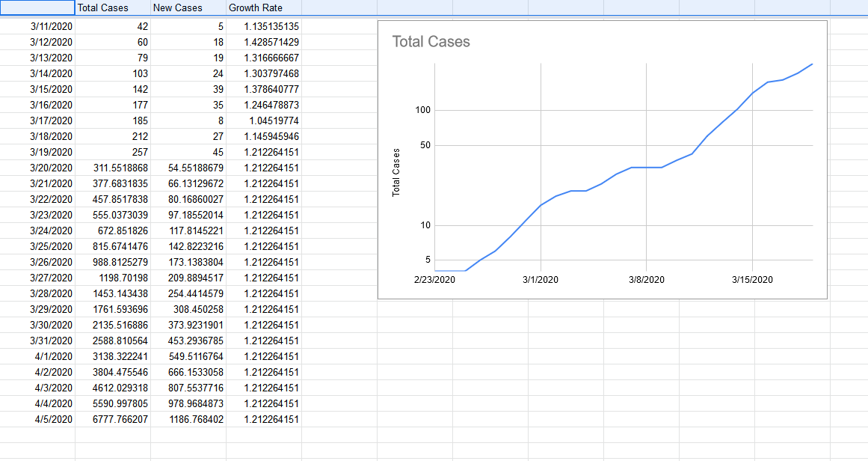Click the Total Cases cell 1761.593696
The height and width of the screenshot is (461, 868).
[x=113, y=309]
